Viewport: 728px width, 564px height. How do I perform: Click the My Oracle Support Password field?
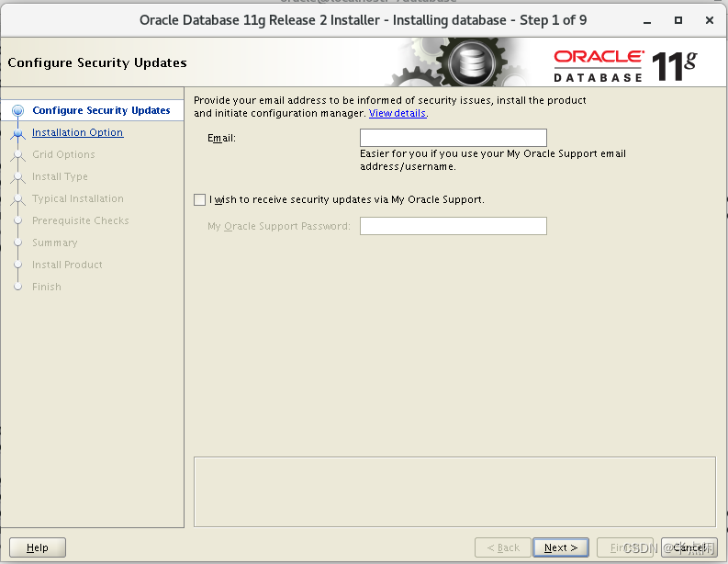coord(454,226)
